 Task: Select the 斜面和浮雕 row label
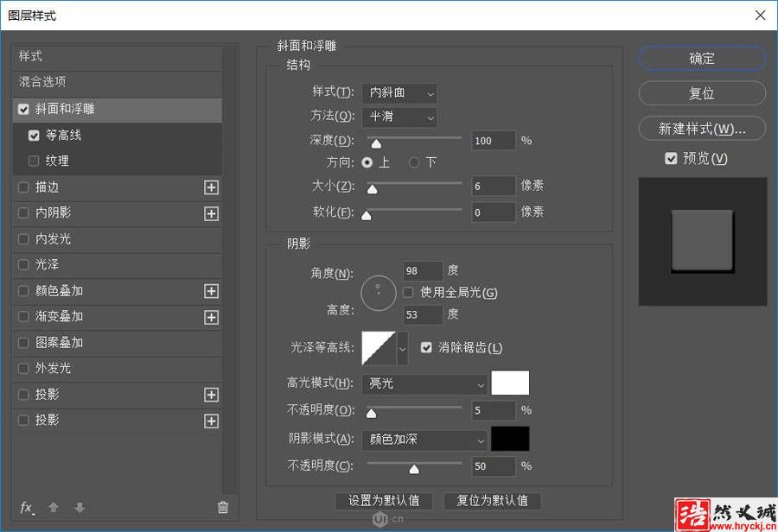tap(65, 109)
